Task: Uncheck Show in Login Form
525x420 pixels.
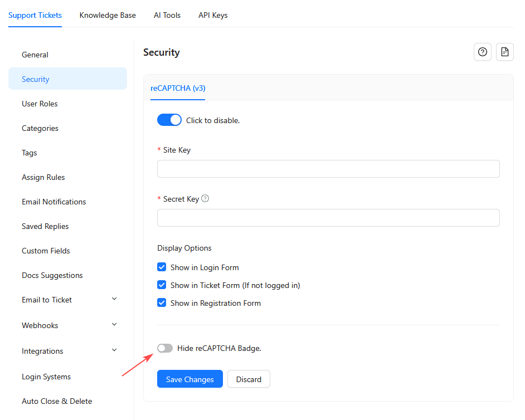Action: pyautogui.click(x=162, y=267)
